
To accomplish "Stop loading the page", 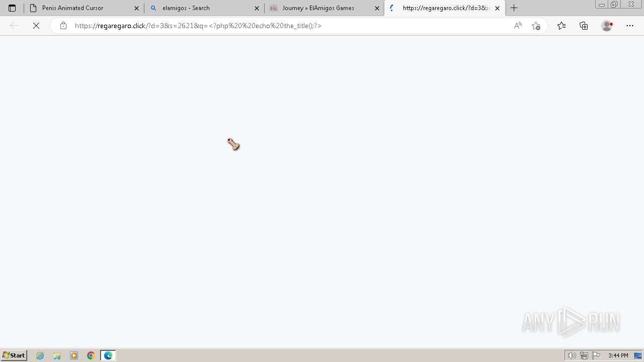I will click(x=36, y=26).
